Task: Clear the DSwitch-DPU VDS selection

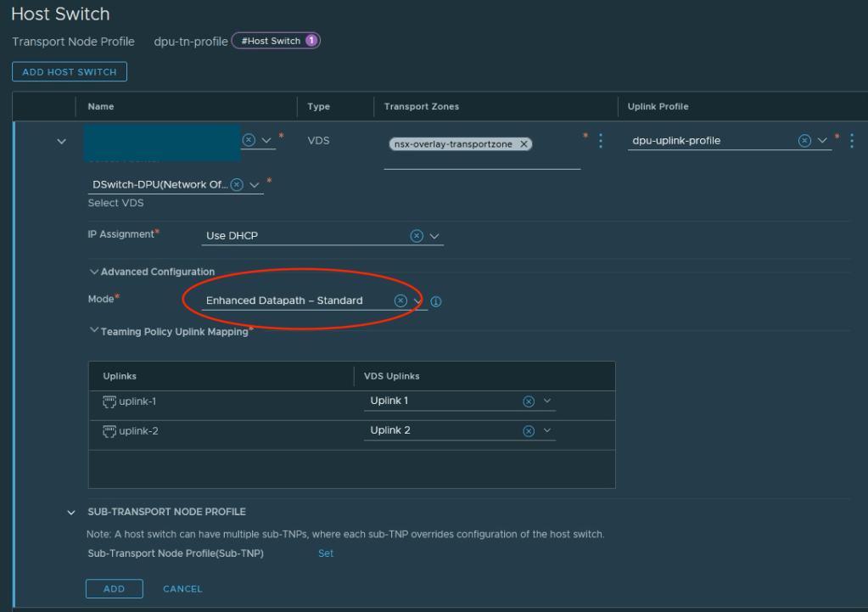Action: (x=237, y=184)
